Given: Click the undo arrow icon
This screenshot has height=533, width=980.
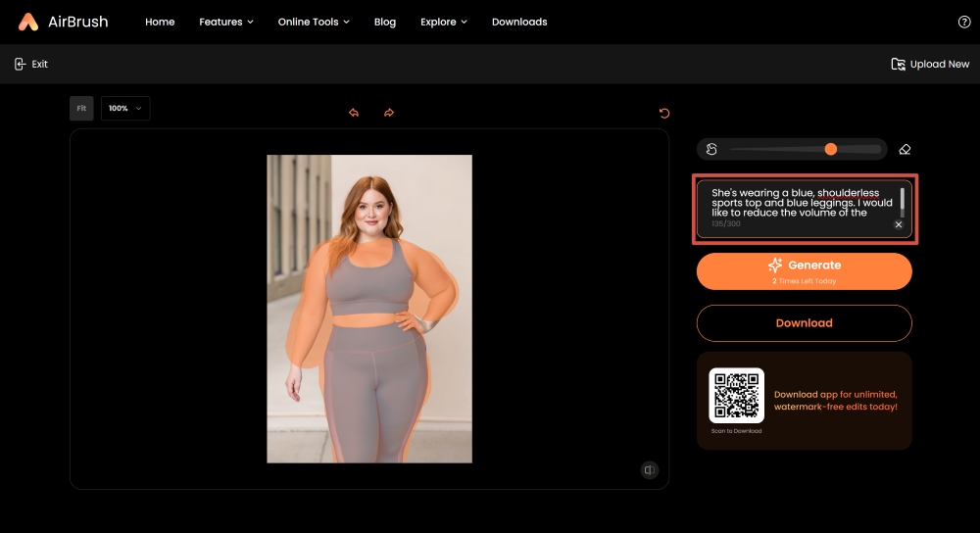Looking at the screenshot, I should pyautogui.click(x=354, y=113).
